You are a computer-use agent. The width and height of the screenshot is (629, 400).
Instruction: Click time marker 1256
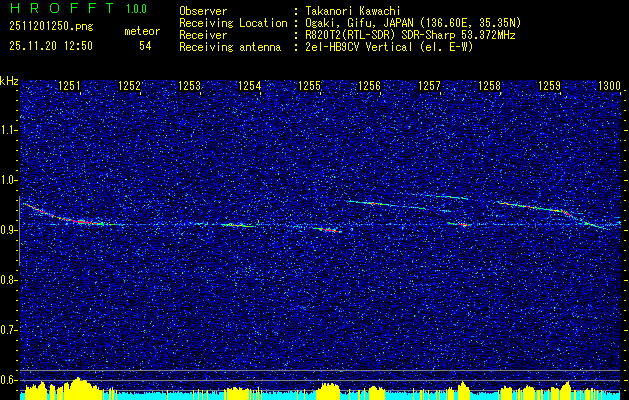coord(369,86)
